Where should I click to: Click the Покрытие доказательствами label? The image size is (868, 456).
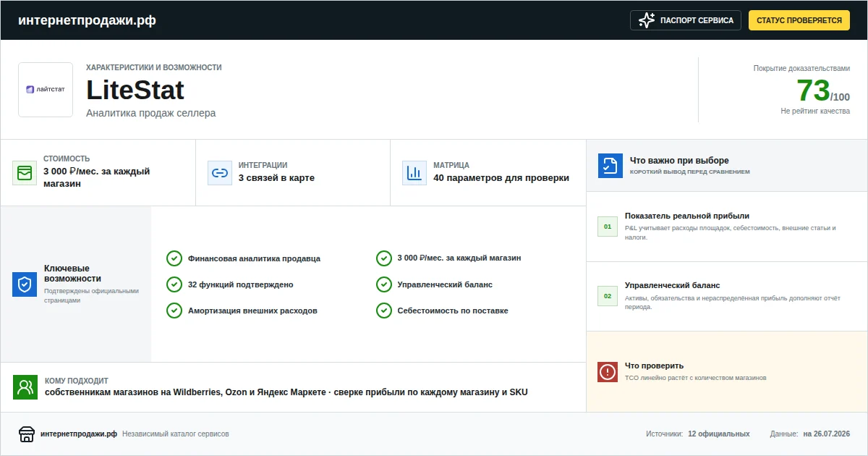tap(801, 68)
